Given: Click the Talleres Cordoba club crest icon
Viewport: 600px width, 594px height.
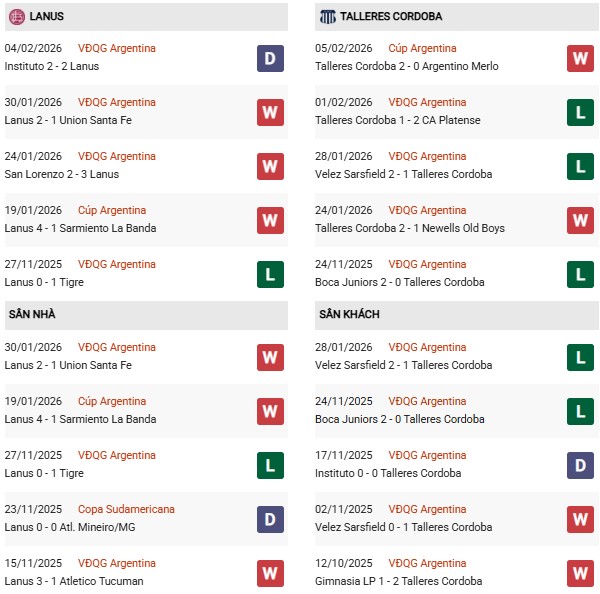Looking at the screenshot, I should click(x=327, y=17).
